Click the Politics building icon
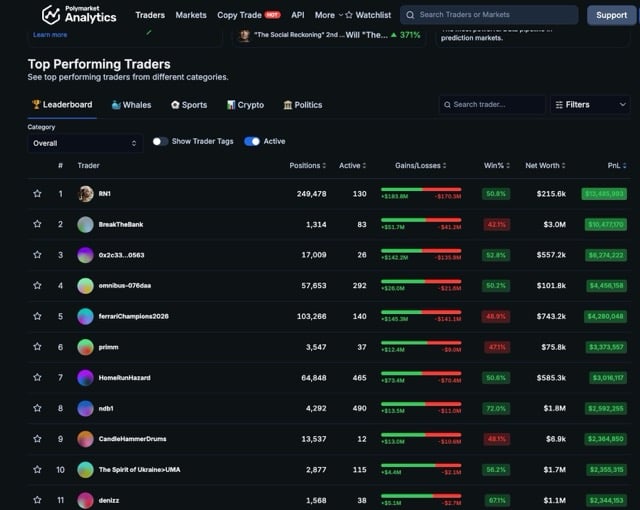Viewport: 640px width, 510px height. (x=288, y=105)
